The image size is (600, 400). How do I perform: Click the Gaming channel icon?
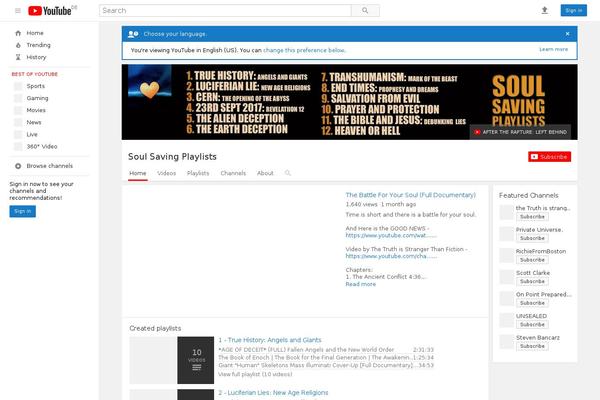coord(18,98)
